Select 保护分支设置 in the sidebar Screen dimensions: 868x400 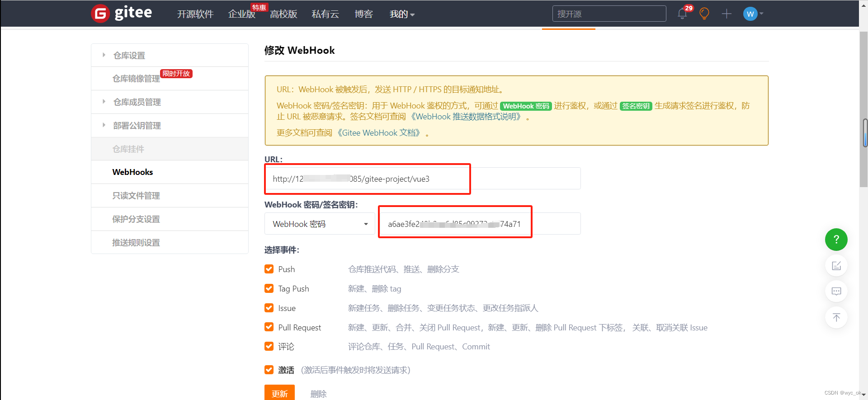pos(170,219)
